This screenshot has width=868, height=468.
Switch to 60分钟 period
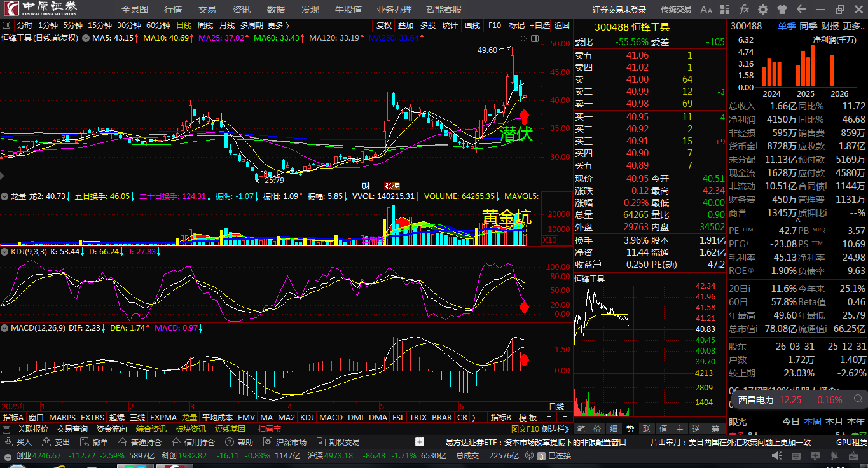pyautogui.click(x=158, y=25)
